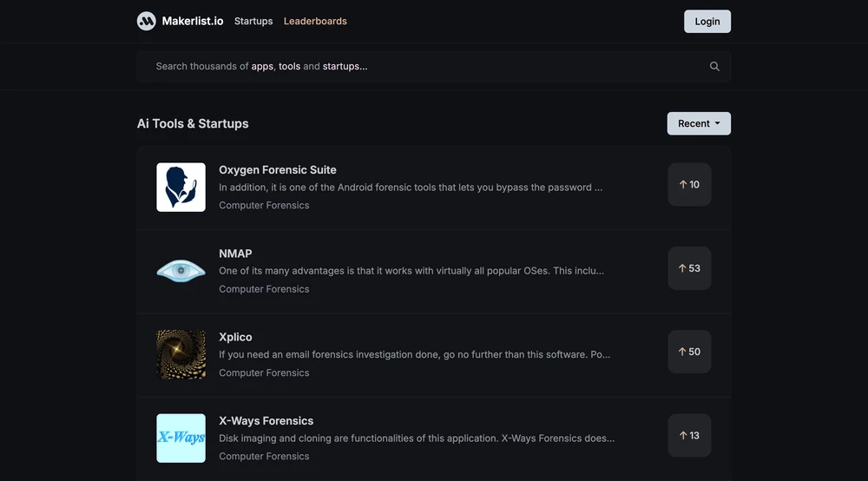Click the Xplico description about email forensics
This screenshot has width=868, height=481.
(415, 354)
